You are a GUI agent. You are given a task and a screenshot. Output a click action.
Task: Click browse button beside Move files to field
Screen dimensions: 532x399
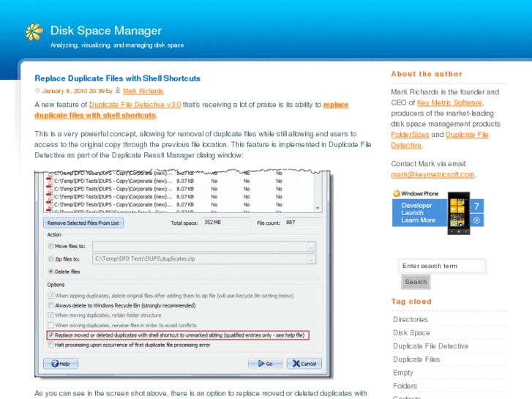pyautogui.click(x=311, y=247)
